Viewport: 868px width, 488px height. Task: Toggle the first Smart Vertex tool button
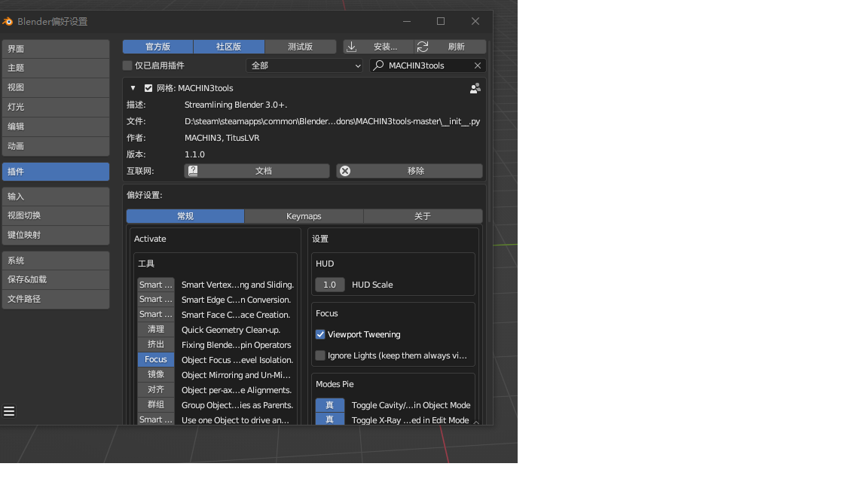tap(155, 285)
